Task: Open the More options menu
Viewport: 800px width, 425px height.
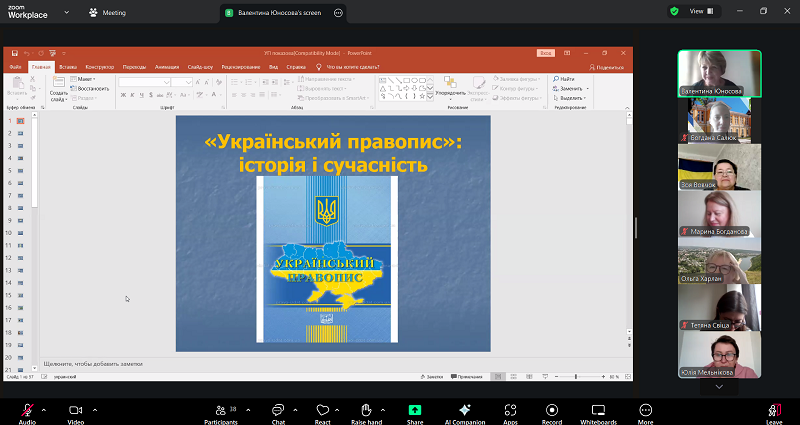Action: click(645, 410)
